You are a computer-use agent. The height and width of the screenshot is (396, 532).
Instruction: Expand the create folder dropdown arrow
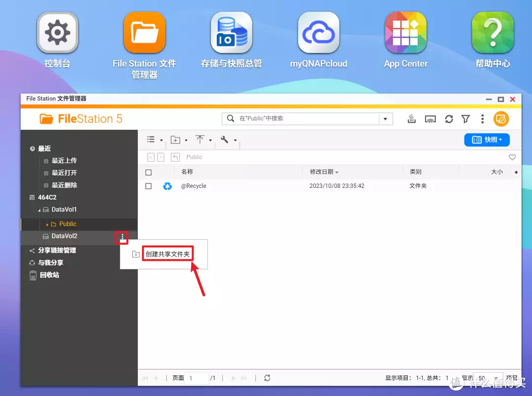point(186,140)
